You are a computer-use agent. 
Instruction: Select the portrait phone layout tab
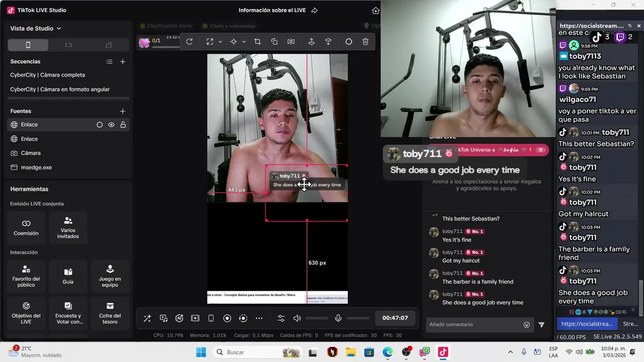tap(28, 45)
